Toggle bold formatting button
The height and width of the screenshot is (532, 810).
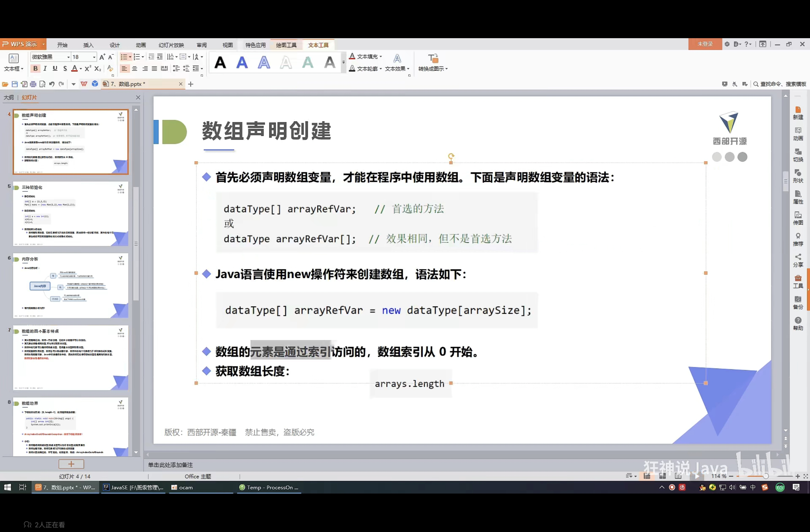click(35, 69)
